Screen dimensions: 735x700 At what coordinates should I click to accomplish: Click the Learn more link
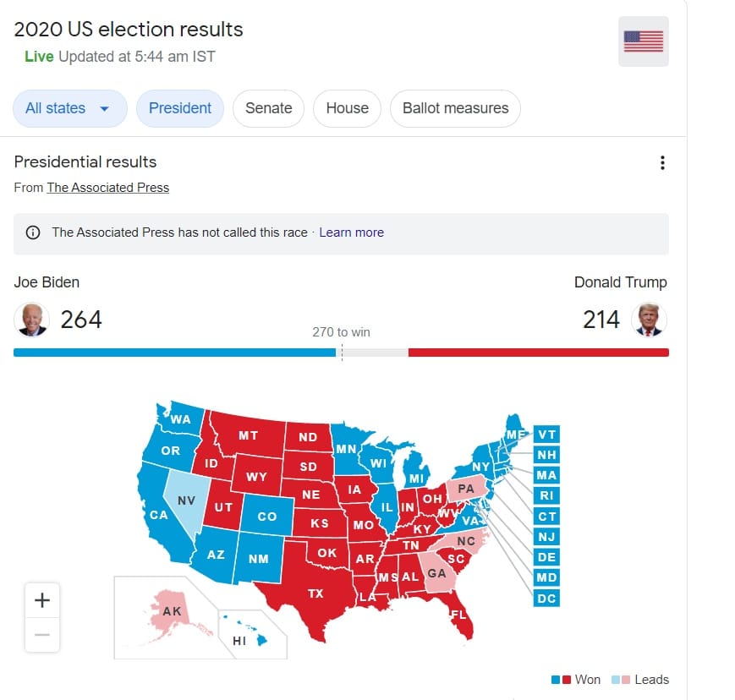coord(352,232)
